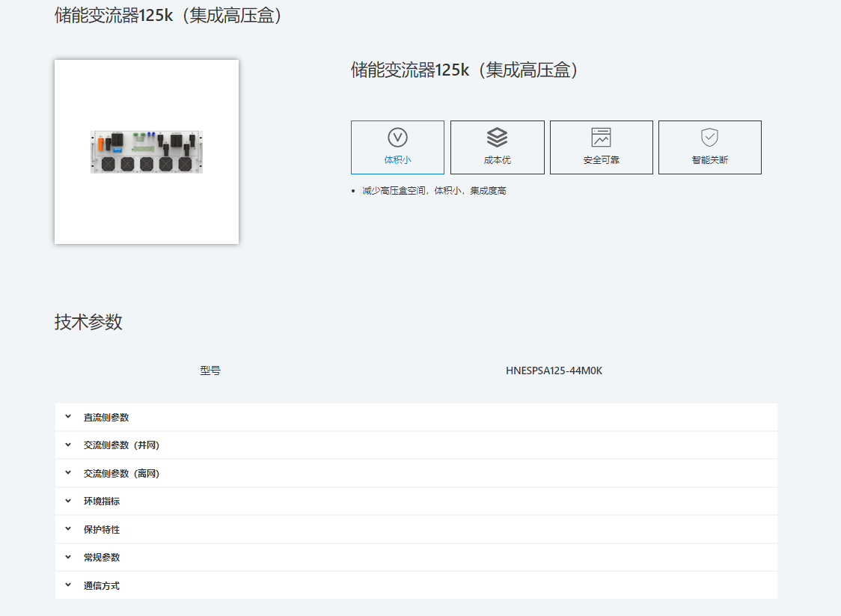Click the product image of the converter
The width and height of the screenshot is (841, 616).
tap(146, 151)
